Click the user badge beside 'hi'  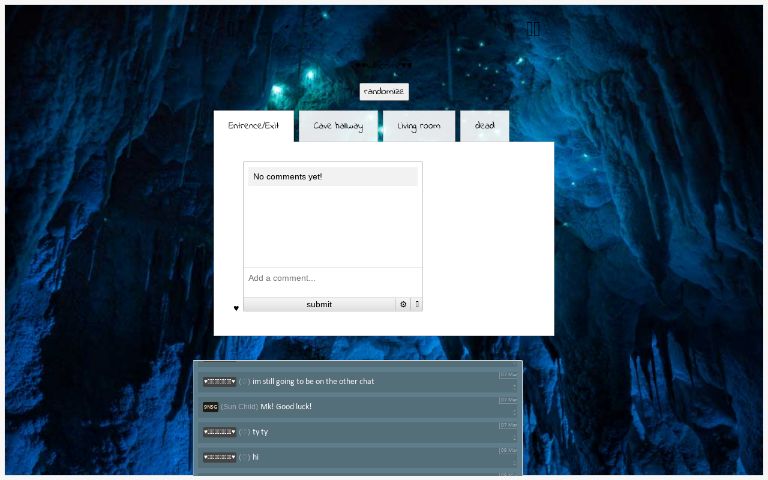tap(219, 457)
